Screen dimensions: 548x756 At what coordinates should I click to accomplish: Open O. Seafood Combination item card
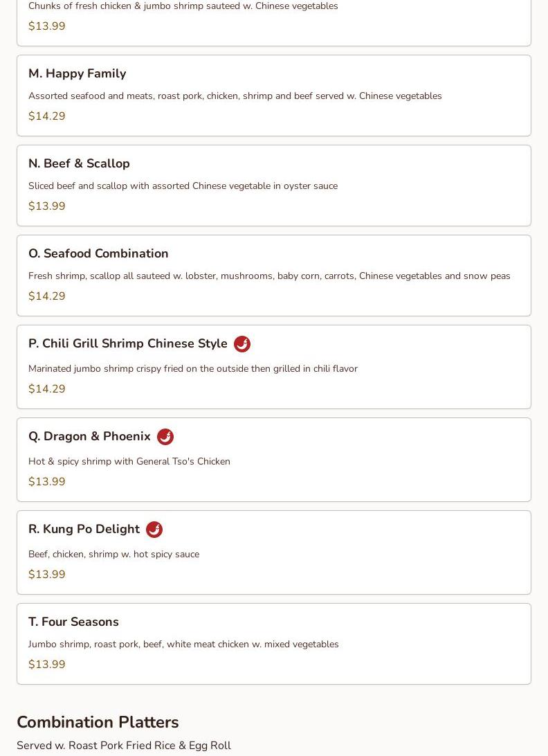274,276
